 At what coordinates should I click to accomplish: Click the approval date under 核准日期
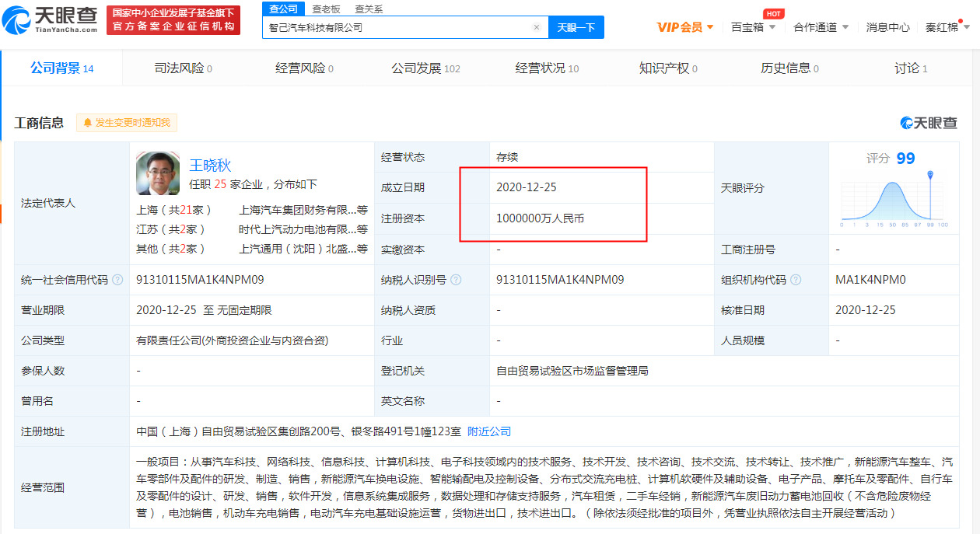click(866, 310)
